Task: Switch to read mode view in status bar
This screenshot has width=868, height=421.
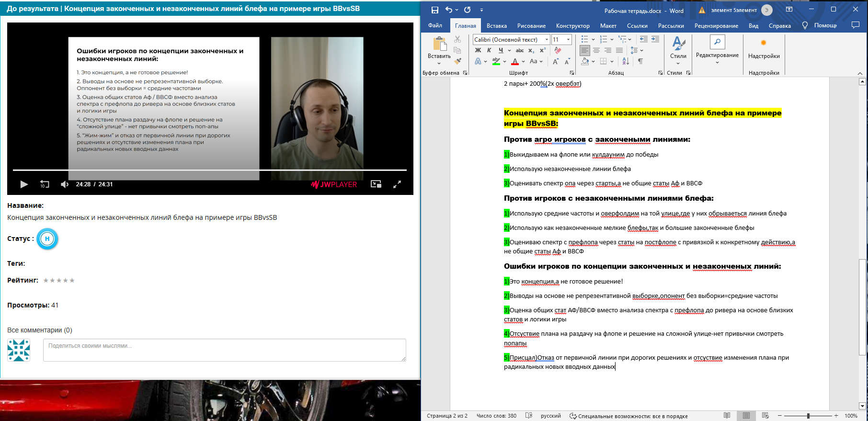Action: point(727,416)
